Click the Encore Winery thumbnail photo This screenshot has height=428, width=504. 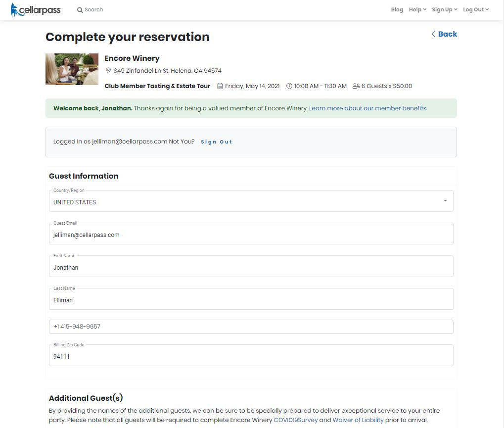(x=72, y=69)
